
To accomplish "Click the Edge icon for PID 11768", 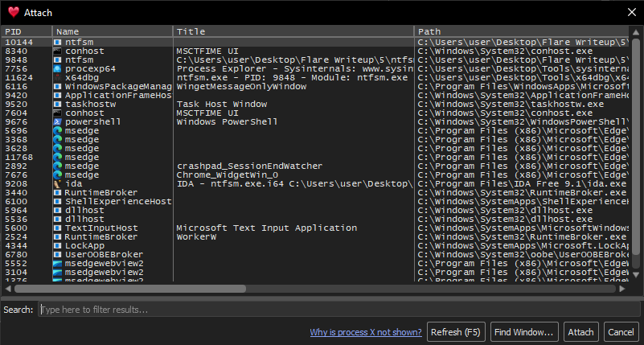I will tap(58, 158).
